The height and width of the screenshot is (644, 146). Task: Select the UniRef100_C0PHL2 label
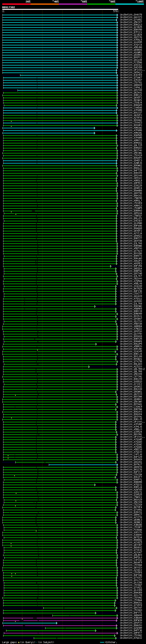coord(131,88)
